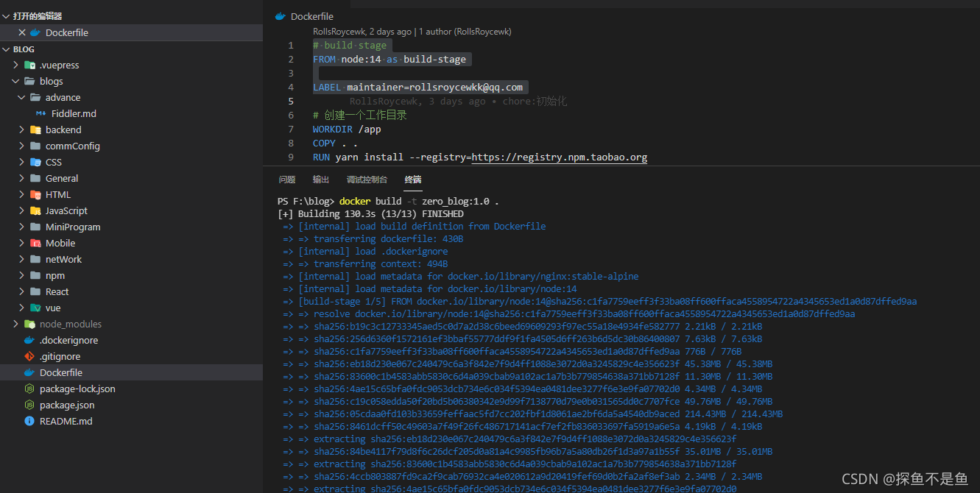Click the README.md info icon
980x493 pixels.
pos(29,421)
